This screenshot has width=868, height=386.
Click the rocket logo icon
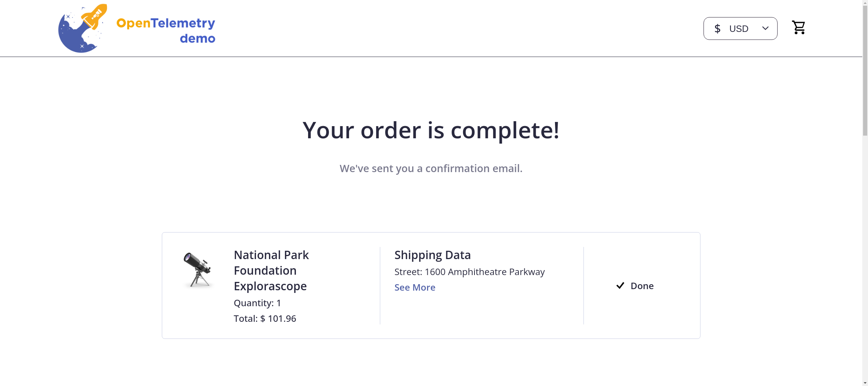[82, 28]
